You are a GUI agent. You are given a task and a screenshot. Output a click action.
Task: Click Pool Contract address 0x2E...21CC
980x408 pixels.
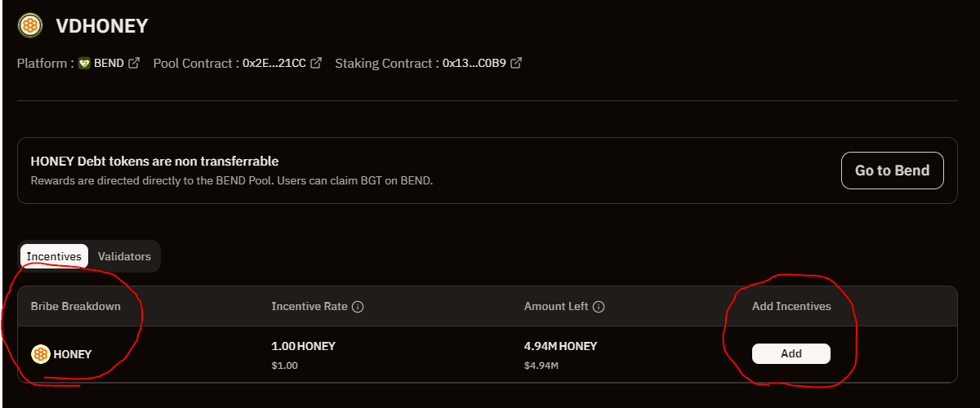click(274, 63)
